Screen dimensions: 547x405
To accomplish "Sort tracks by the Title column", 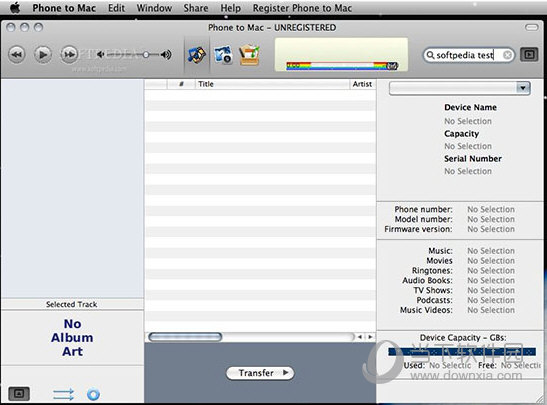I will (x=272, y=84).
